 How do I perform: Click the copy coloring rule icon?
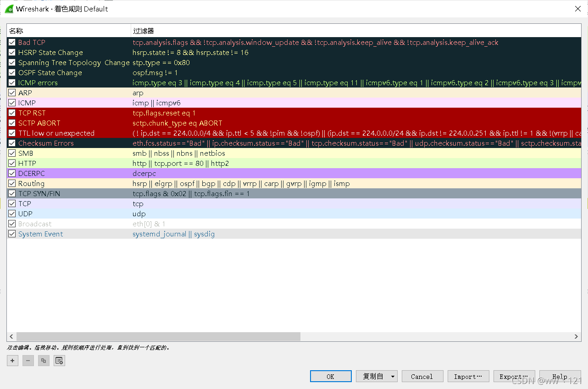click(44, 361)
